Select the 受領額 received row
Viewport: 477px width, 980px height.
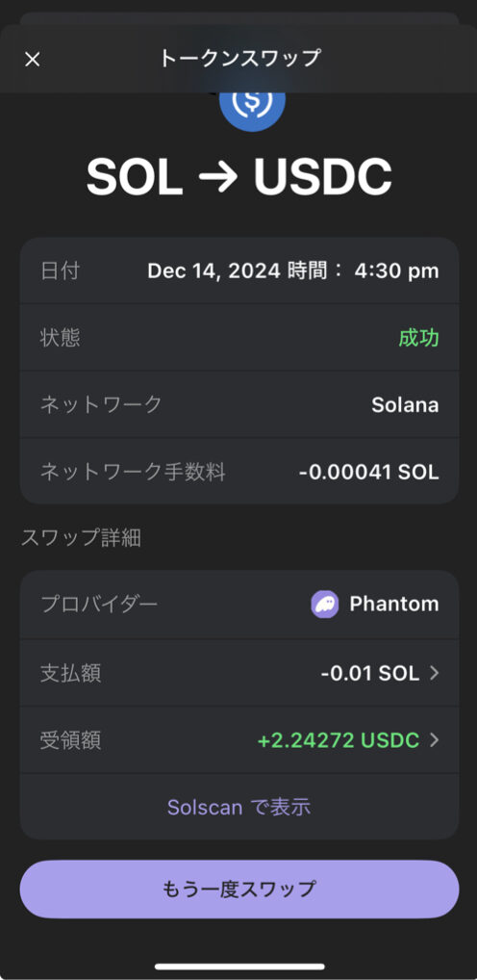coord(239,740)
